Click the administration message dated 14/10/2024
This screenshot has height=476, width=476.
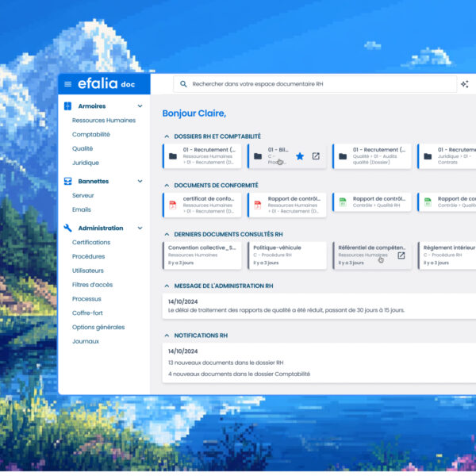[x=319, y=306]
